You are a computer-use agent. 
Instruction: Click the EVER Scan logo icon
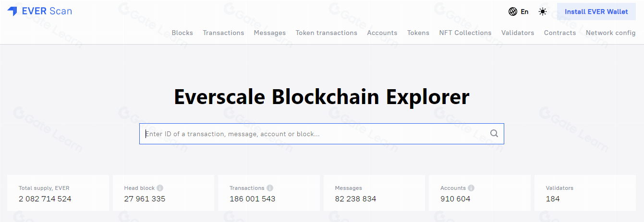pos(12,11)
